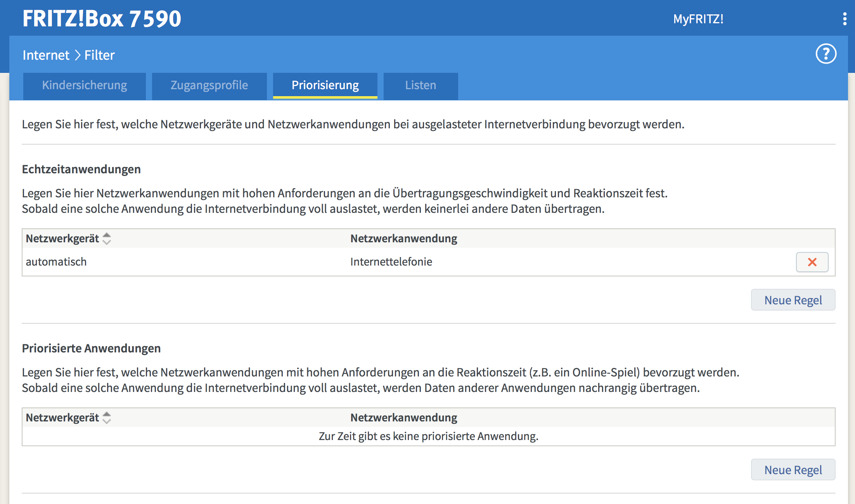Open the help question mark icon

(x=826, y=54)
